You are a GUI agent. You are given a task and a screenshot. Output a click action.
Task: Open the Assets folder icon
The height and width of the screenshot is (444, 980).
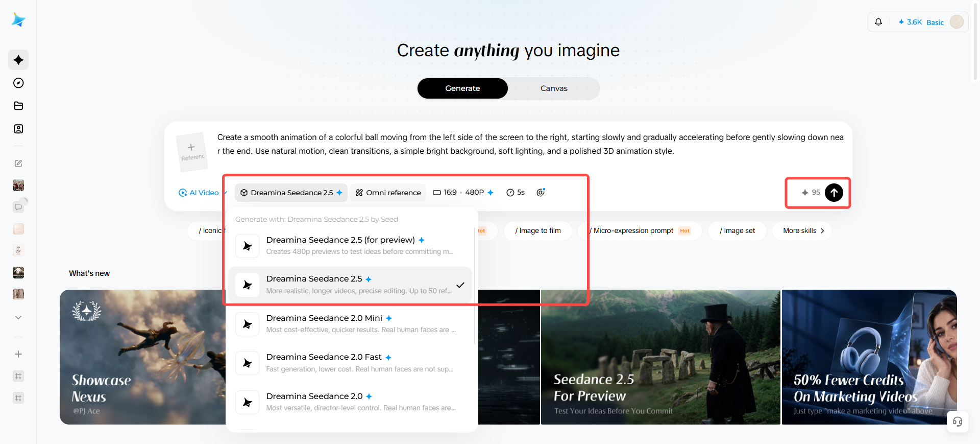pos(18,106)
